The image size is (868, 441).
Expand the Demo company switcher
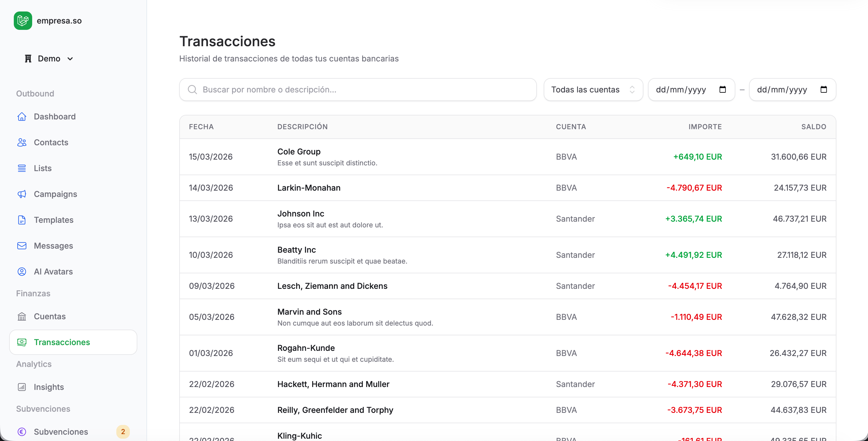pyautogui.click(x=49, y=59)
